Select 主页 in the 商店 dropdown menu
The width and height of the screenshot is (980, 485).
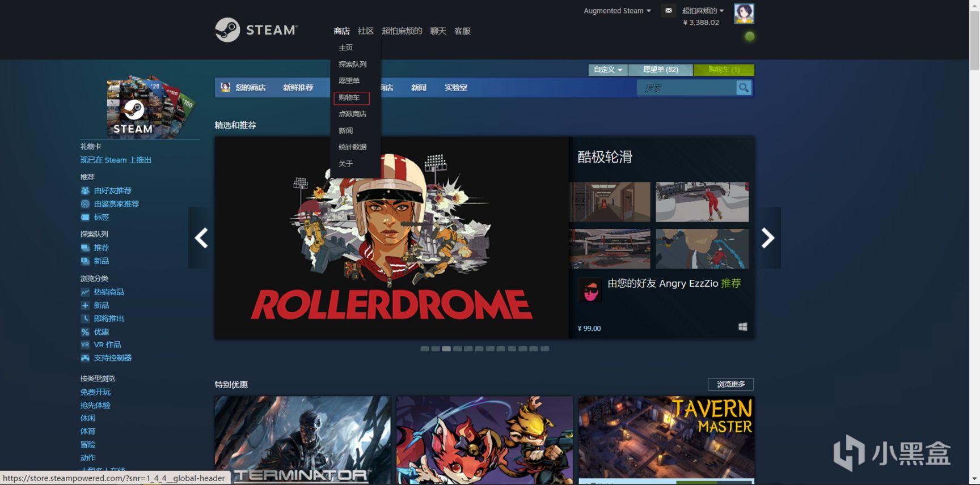[346, 48]
